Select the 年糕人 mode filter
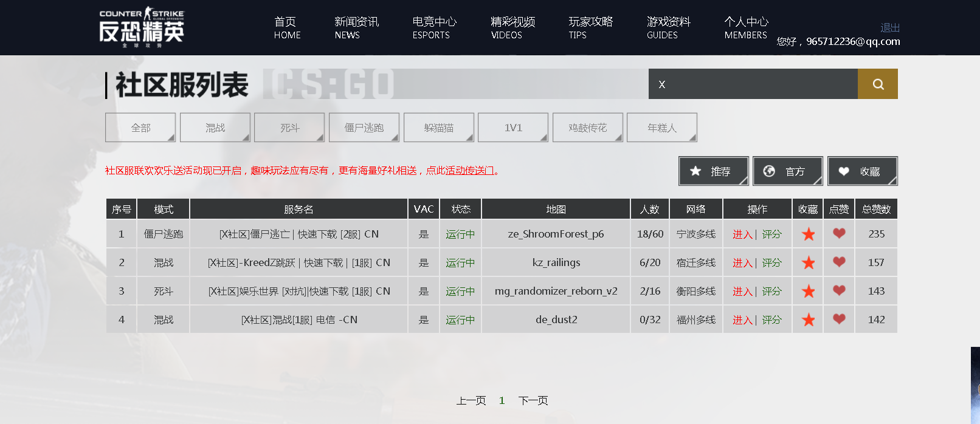This screenshot has width=980, height=424. [x=662, y=128]
